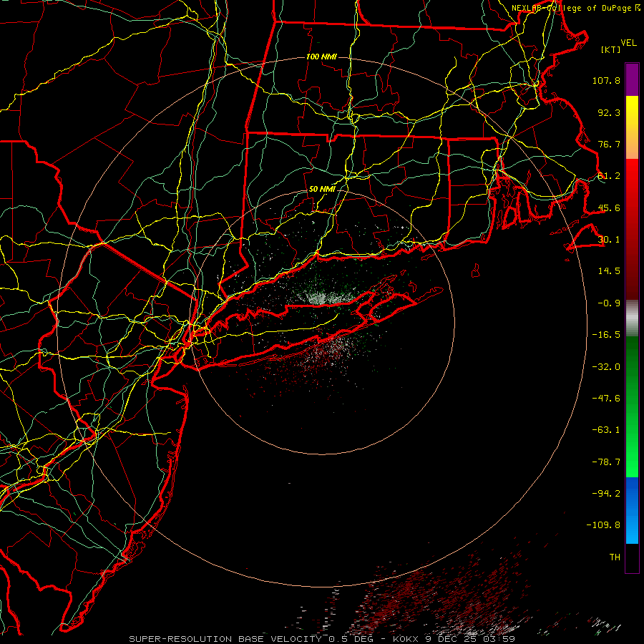Click the 30.1 legend value
This screenshot has height=644, width=644.
click(x=609, y=240)
